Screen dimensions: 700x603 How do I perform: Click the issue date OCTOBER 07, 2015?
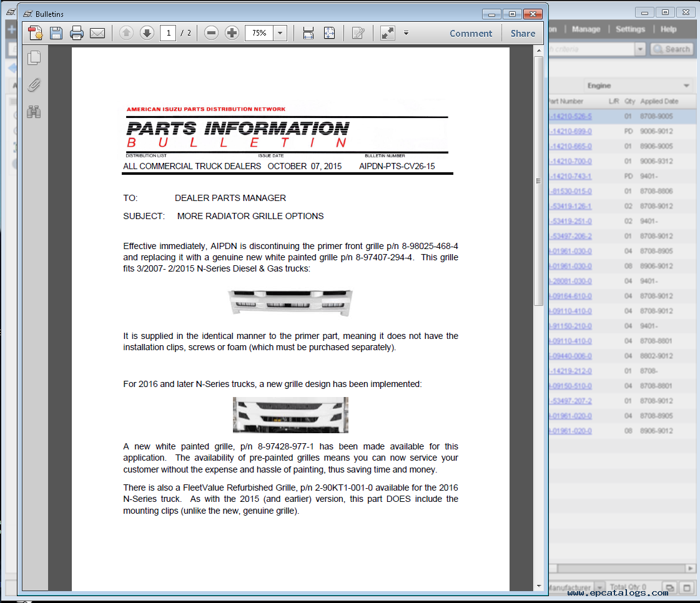(x=305, y=167)
